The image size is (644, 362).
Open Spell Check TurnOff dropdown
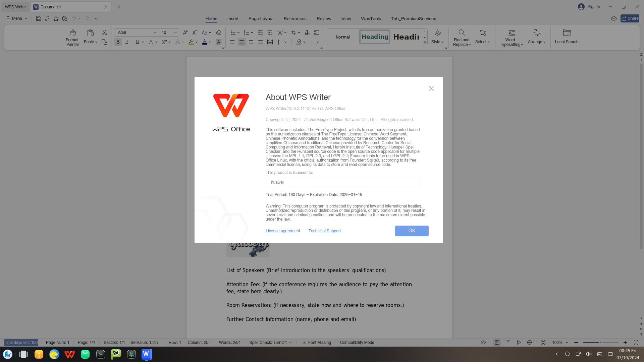point(270,343)
